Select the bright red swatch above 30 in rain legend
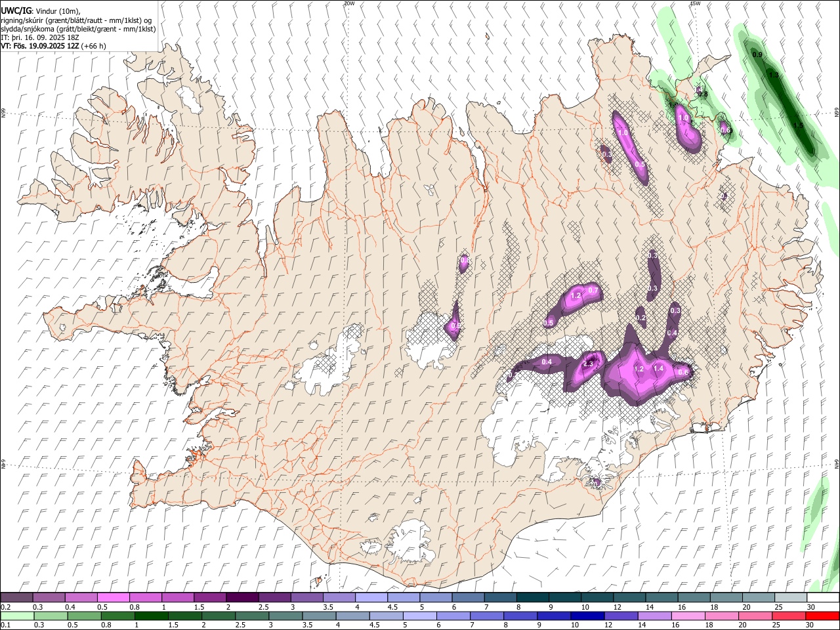This screenshot has width=840, height=630. (x=823, y=616)
